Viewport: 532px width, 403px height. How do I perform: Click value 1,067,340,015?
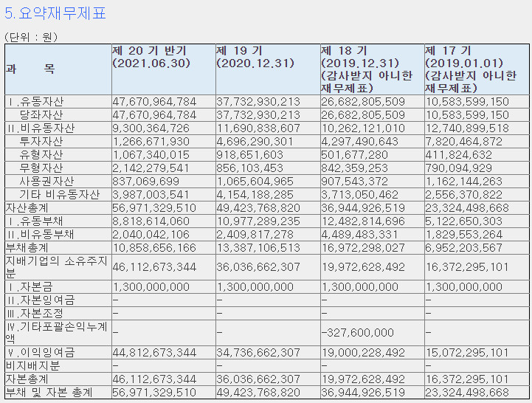(x=151, y=155)
